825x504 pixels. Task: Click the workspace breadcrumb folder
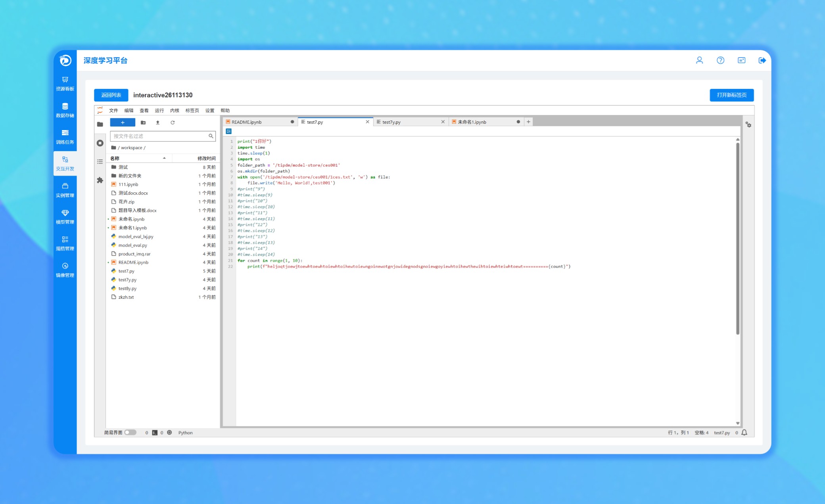pyautogui.click(x=132, y=148)
